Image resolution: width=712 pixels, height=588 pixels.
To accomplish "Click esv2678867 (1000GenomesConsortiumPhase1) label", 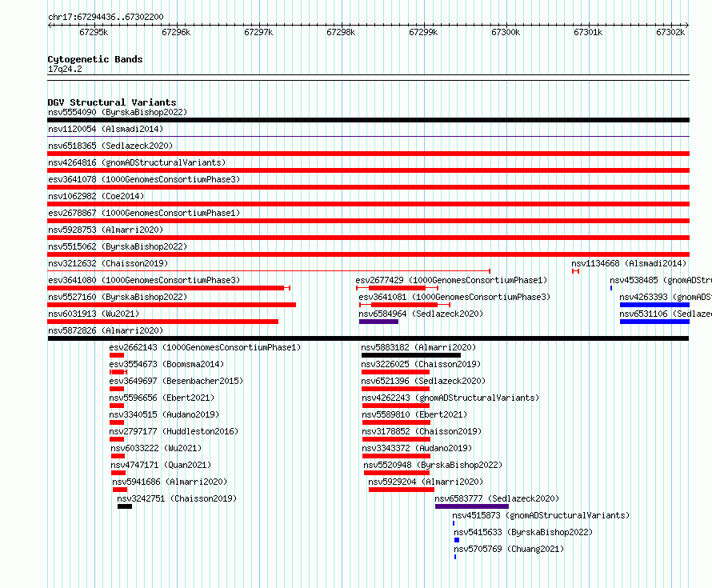I will coord(144,213).
